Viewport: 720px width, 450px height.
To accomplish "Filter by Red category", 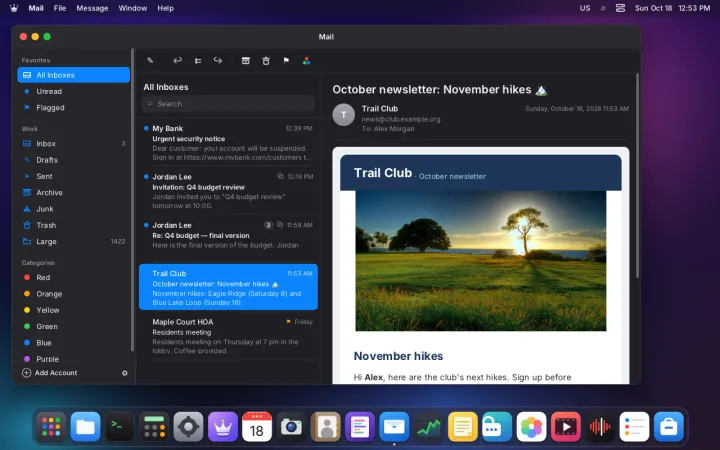I will (x=73, y=277).
